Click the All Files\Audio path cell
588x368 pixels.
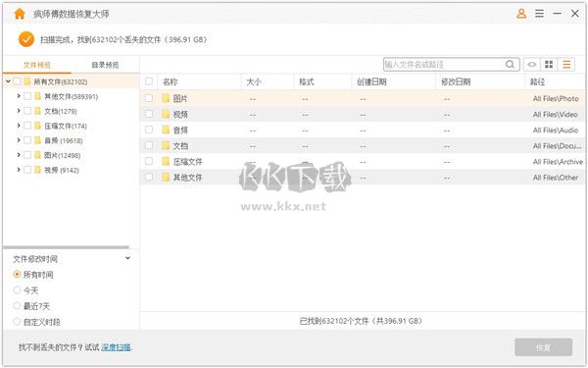[x=556, y=130]
